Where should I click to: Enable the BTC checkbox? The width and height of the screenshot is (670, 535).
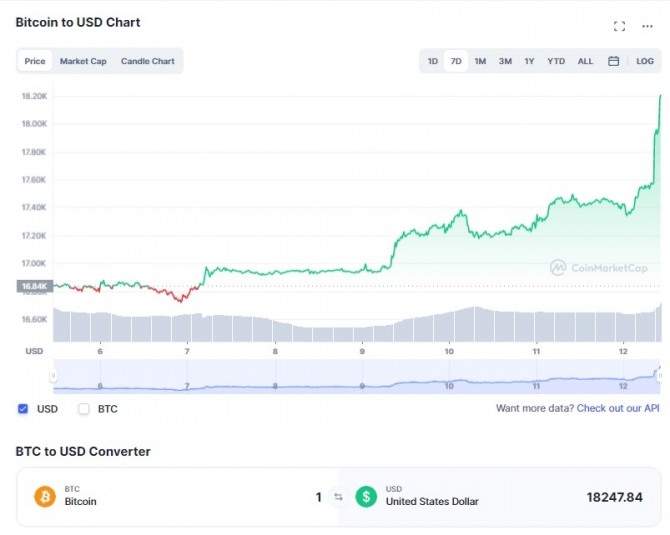point(84,409)
